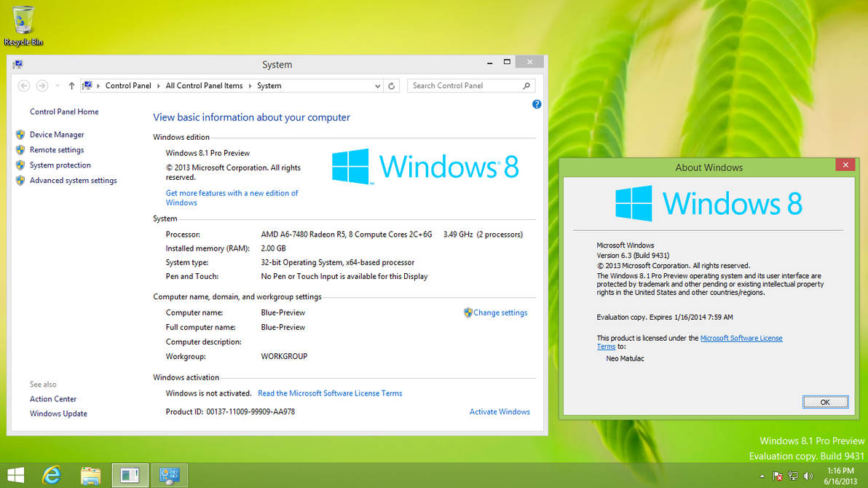Refresh the System window
868x488 pixels.
(391, 86)
